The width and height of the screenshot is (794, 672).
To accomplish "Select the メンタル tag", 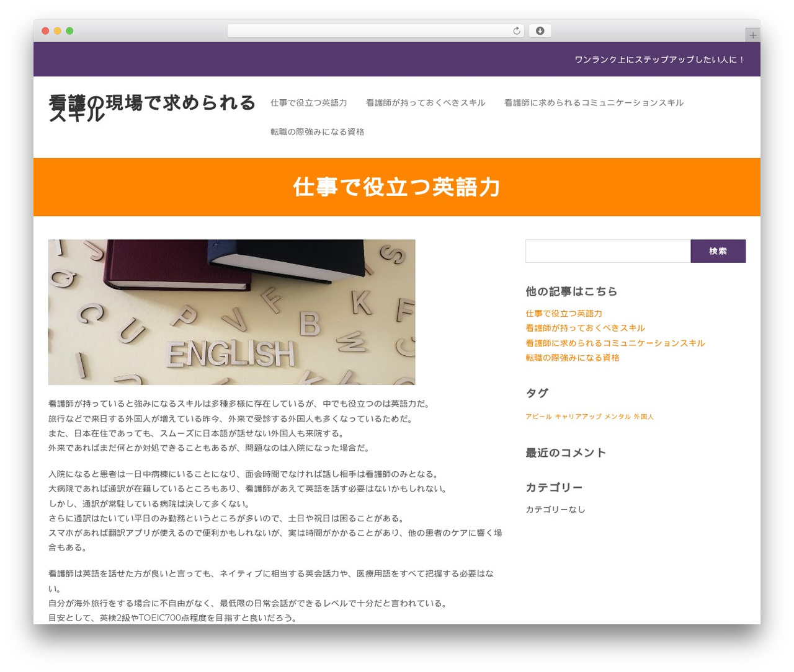I will click(x=617, y=417).
